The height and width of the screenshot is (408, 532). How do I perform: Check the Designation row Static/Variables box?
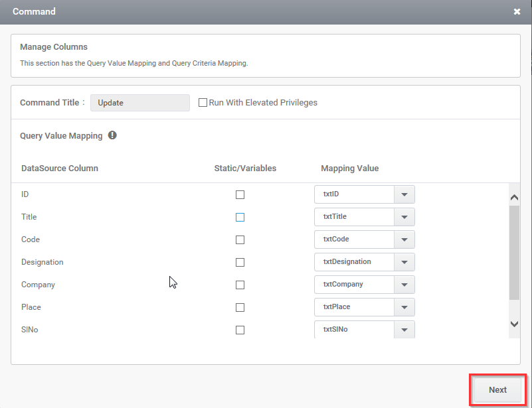[x=240, y=263]
